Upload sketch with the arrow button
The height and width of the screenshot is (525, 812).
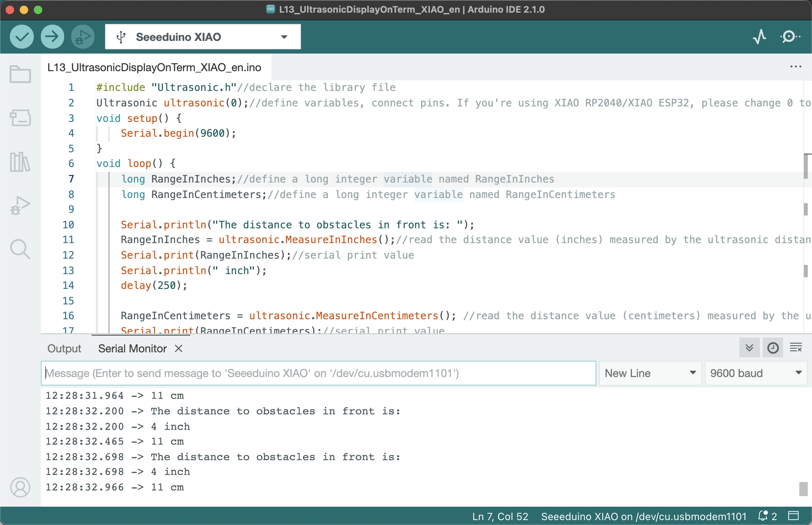coord(53,37)
